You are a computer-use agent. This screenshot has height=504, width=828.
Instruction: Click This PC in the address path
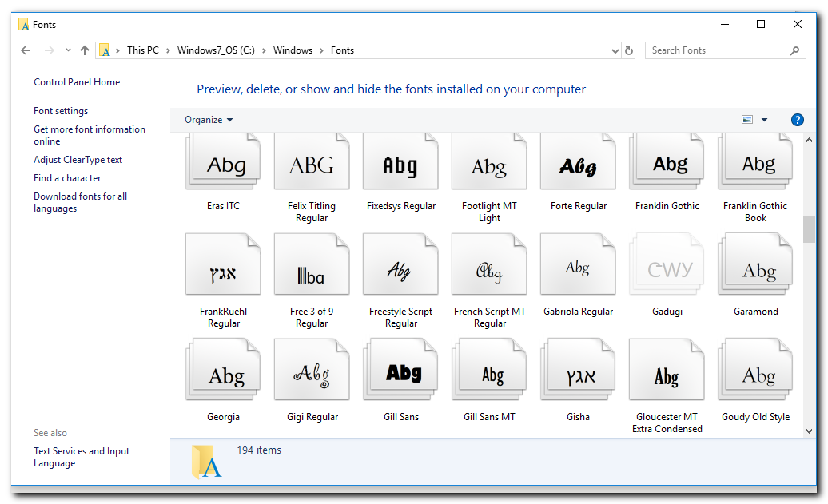142,50
